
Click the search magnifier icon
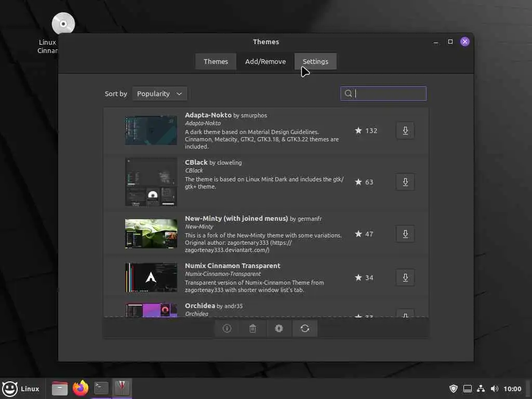tap(348, 94)
